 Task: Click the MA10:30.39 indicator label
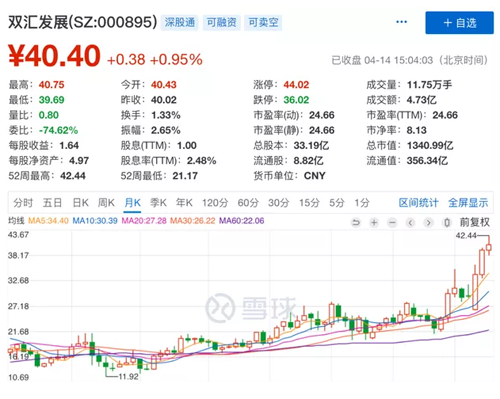point(95,221)
